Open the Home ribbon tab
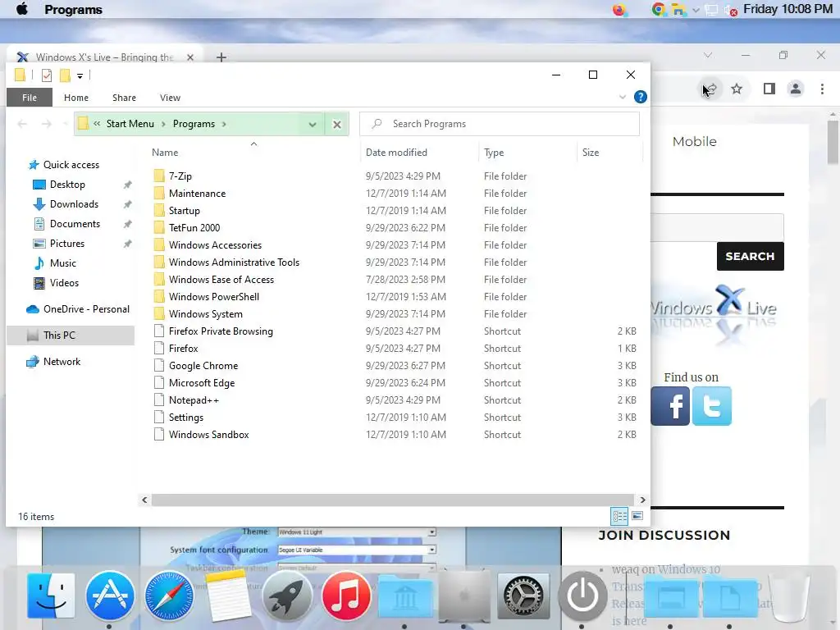Viewport: 840px width, 630px height. (x=76, y=98)
